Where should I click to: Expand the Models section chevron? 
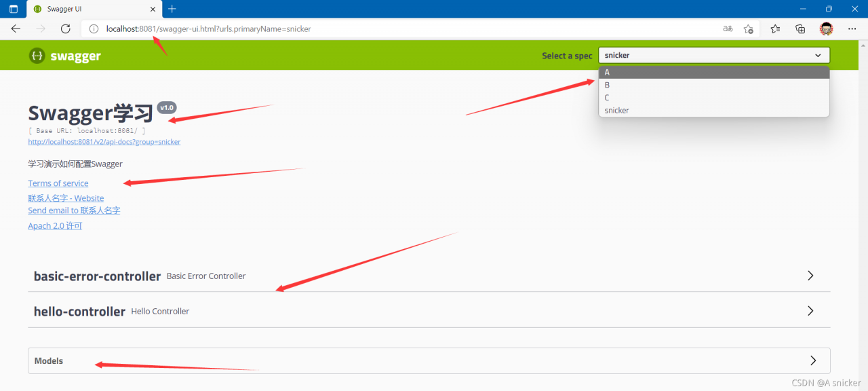[813, 360]
